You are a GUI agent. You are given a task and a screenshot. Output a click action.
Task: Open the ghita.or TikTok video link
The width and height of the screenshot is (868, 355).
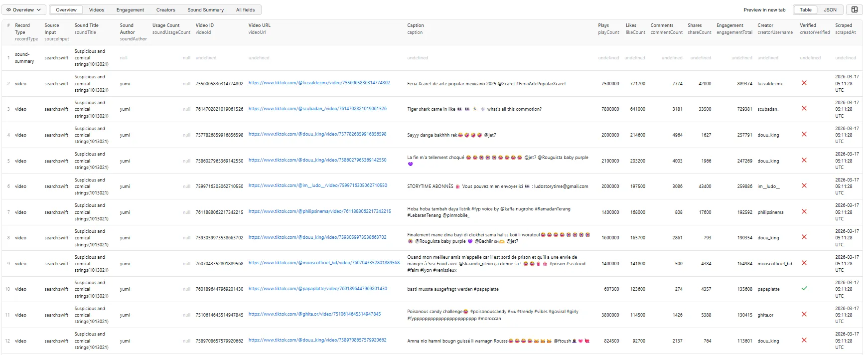tap(314, 314)
